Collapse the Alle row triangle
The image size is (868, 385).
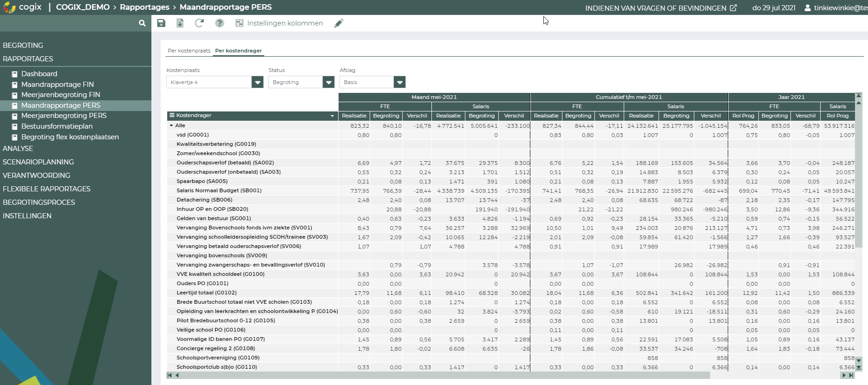[x=171, y=125]
